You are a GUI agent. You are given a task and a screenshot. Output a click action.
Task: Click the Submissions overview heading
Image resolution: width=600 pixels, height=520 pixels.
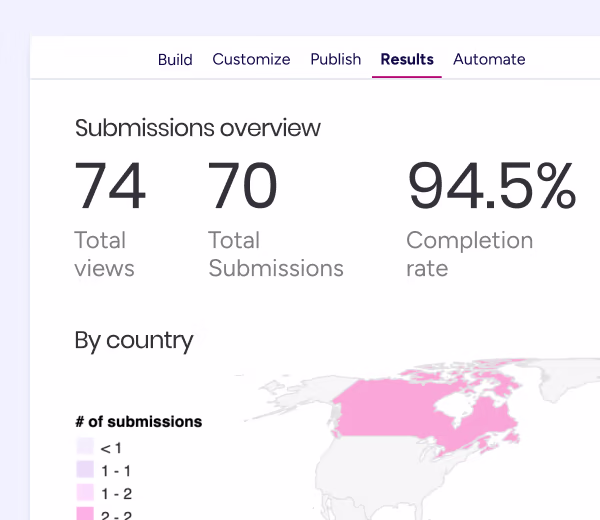click(197, 128)
